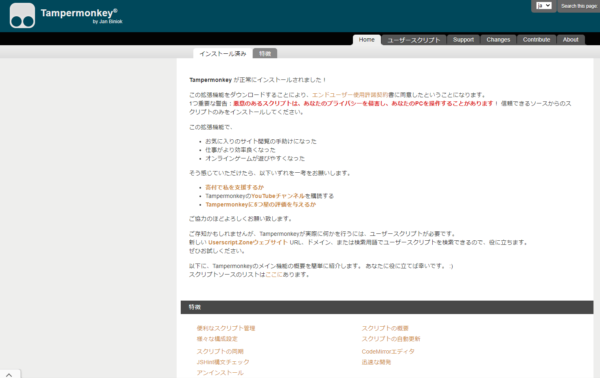Screen dimensions: 600x378
Task: Open the ユーザースクリプト tab
Action: 414,40
